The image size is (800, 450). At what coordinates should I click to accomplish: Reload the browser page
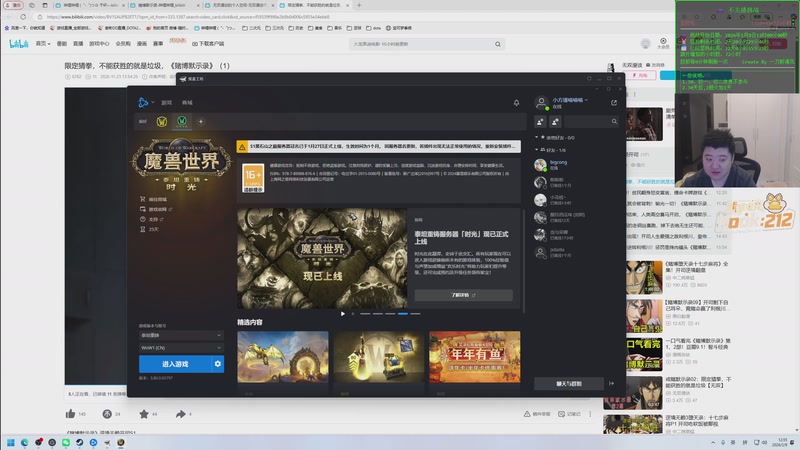(23, 17)
